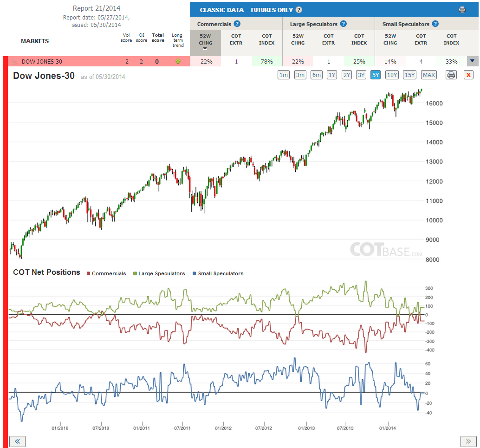The width and height of the screenshot is (480, 448).
Task: Click the COT Net Positions heading
Action: (46, 272)
